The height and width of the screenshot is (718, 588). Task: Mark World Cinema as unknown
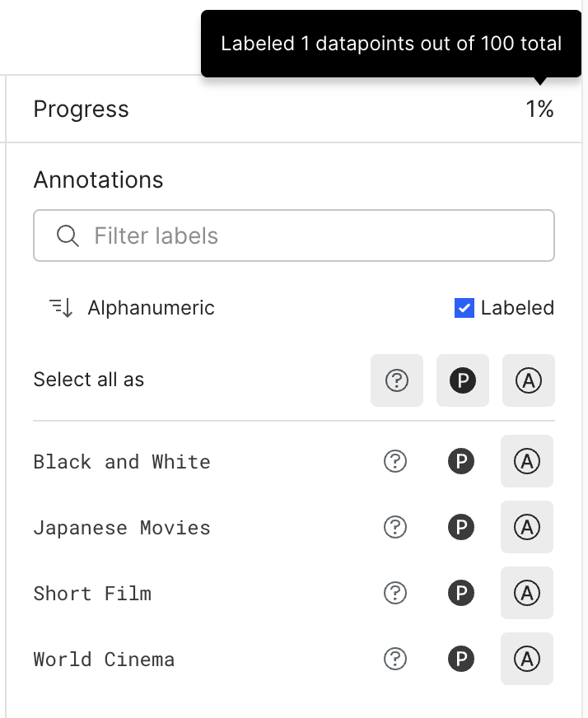[395, 659]
